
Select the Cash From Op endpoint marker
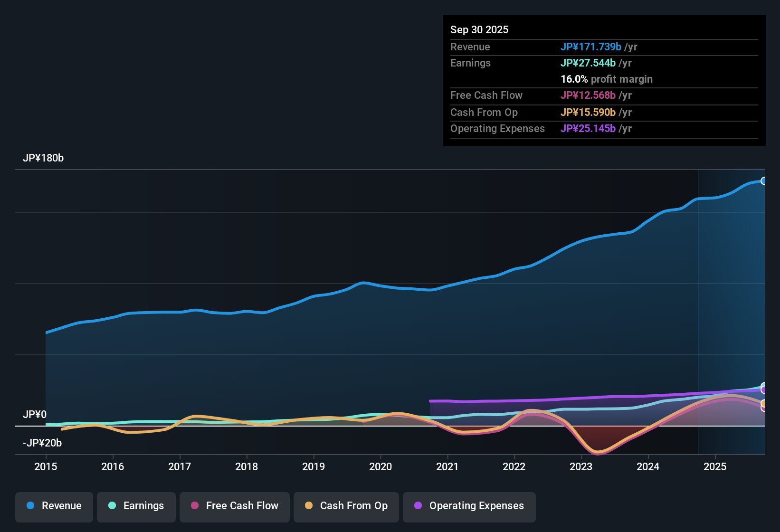tap(763, 404)
